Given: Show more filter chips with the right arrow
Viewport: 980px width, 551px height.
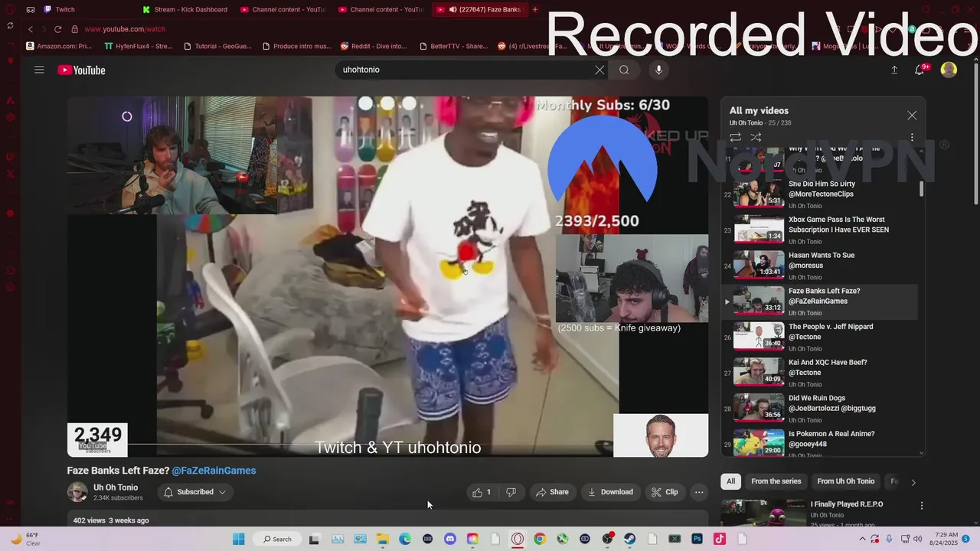Looking at the screenshot, I should click(x=913, y=482).
